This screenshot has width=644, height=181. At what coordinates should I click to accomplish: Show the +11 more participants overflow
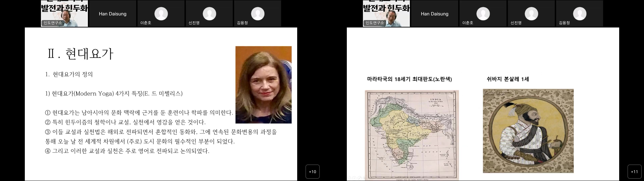(x=634, y=171)
